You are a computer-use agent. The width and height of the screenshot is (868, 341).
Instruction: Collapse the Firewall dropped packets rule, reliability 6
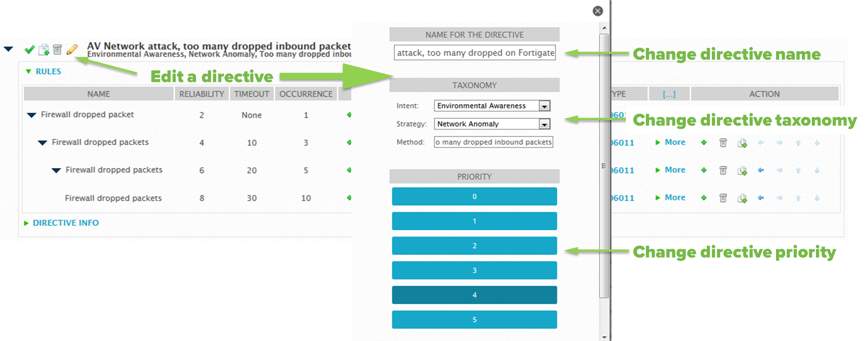(x=56, y=170)
